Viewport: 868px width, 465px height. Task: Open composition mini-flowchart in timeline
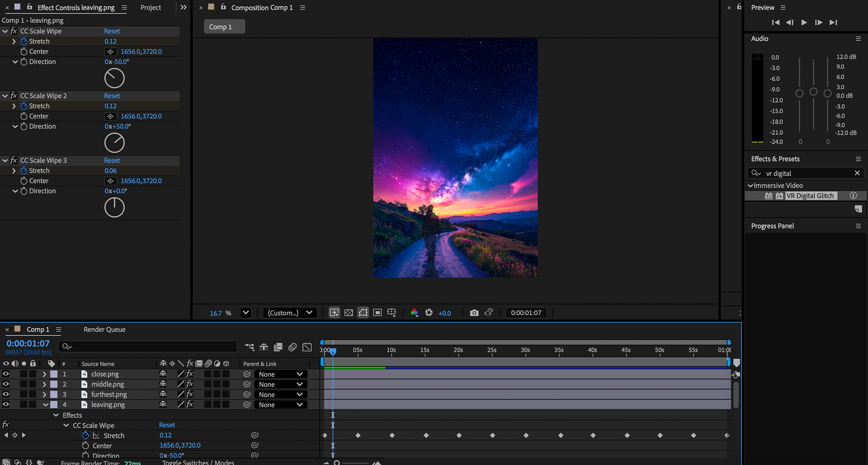[x=249, y=347]
